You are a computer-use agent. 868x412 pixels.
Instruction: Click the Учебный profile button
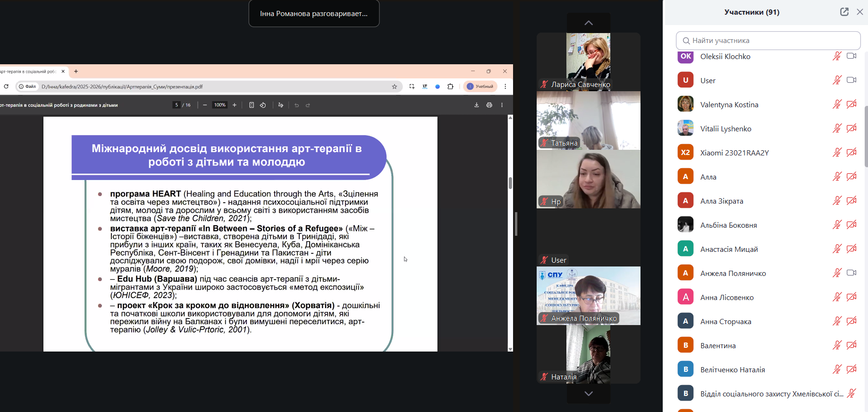pos(480,86)
